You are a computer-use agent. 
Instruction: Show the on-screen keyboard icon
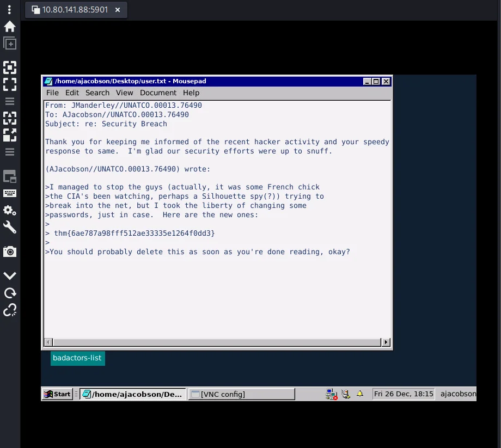pyautogui.click(x=10, y=193)
